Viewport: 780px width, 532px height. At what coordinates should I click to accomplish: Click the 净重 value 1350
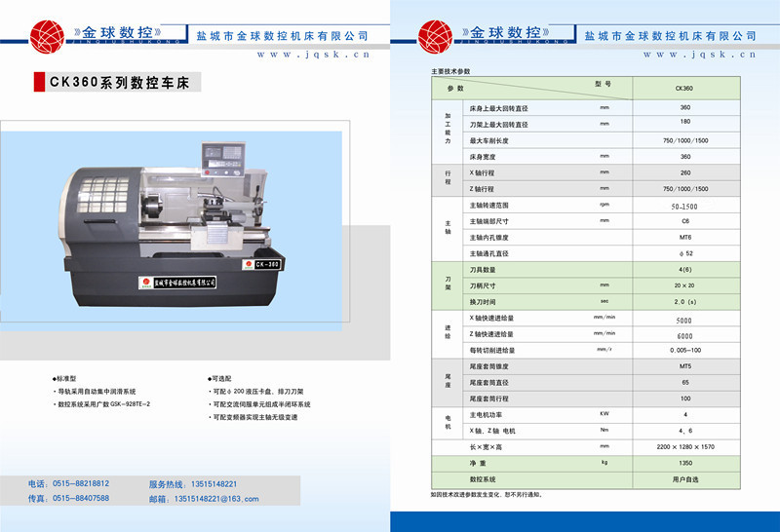click(685, 463)
